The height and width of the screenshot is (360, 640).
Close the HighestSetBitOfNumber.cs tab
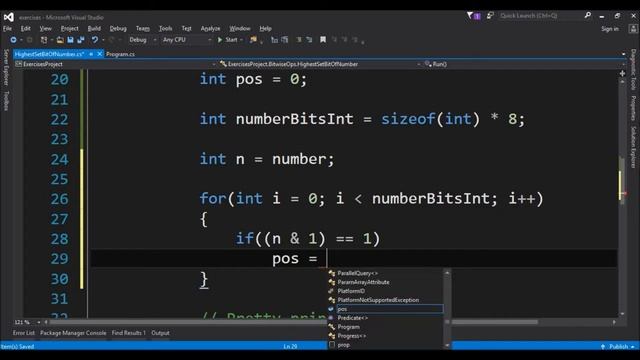tap(100, 54)
